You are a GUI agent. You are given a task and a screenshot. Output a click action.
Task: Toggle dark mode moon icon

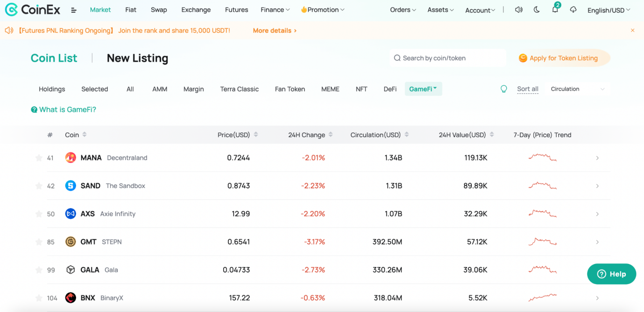click(x=537, y=10)
